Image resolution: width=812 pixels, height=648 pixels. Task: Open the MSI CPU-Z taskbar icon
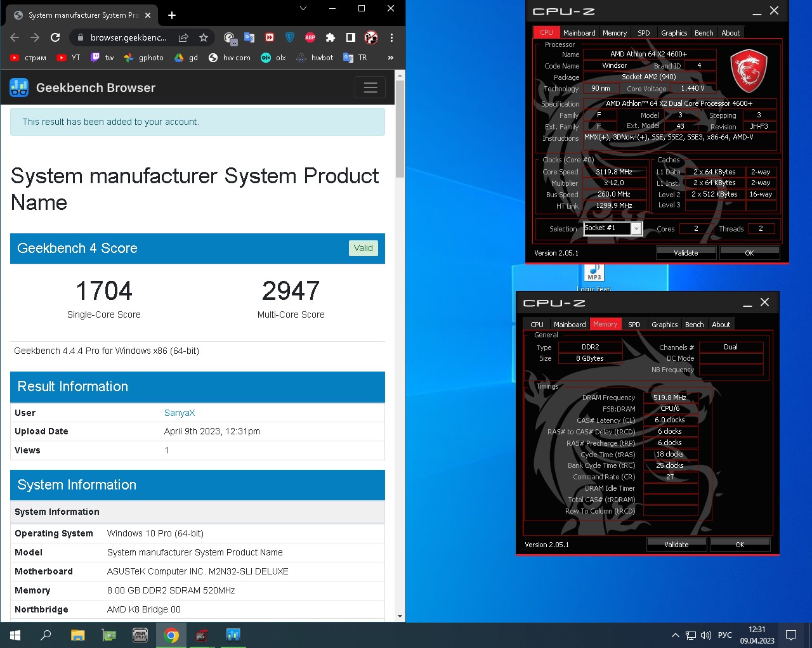click(x=202, y=635)
